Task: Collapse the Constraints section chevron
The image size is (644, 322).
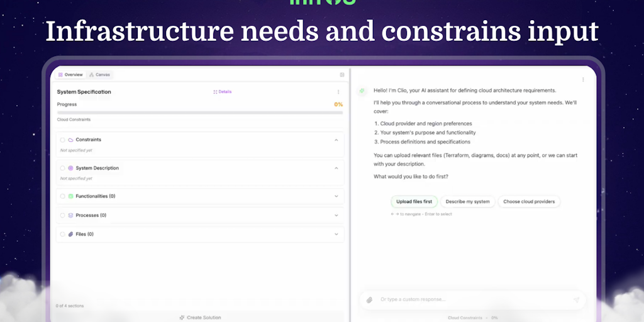Action: pyautogui.click(x=336, y=140)
